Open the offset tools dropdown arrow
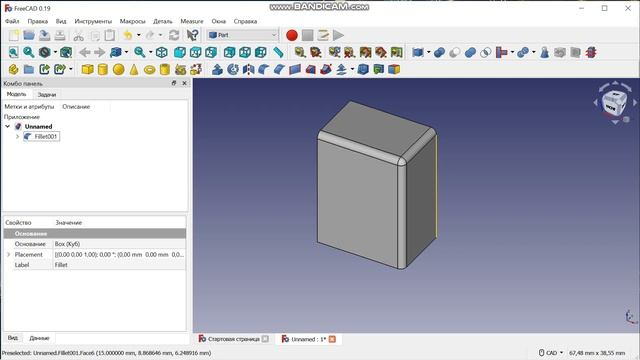The image size is (640, 360). [x=352, y=69]
